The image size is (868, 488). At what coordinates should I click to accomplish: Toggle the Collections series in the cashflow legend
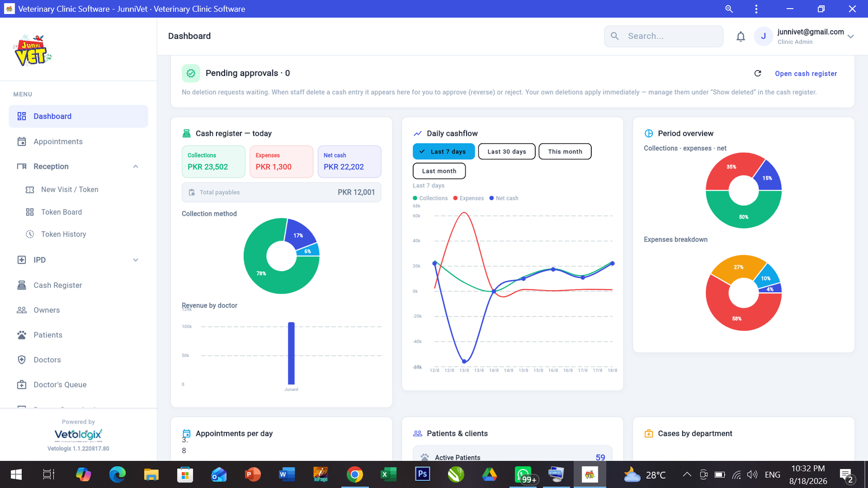point(430,198)
